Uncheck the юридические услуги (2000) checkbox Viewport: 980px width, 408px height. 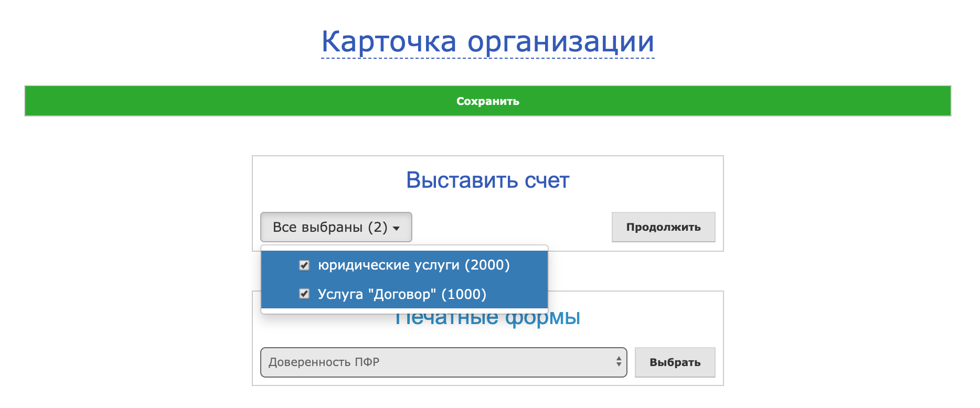point(304,265)
